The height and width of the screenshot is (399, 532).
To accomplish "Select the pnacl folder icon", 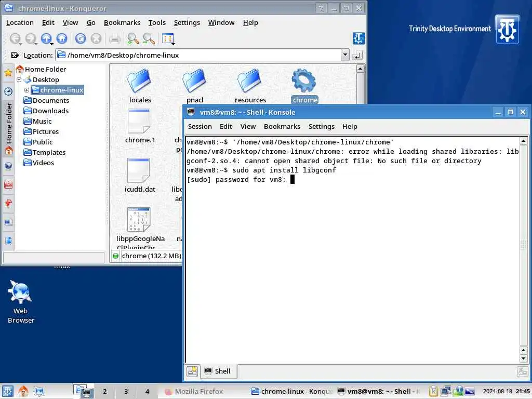I will [x=194, y=81].
